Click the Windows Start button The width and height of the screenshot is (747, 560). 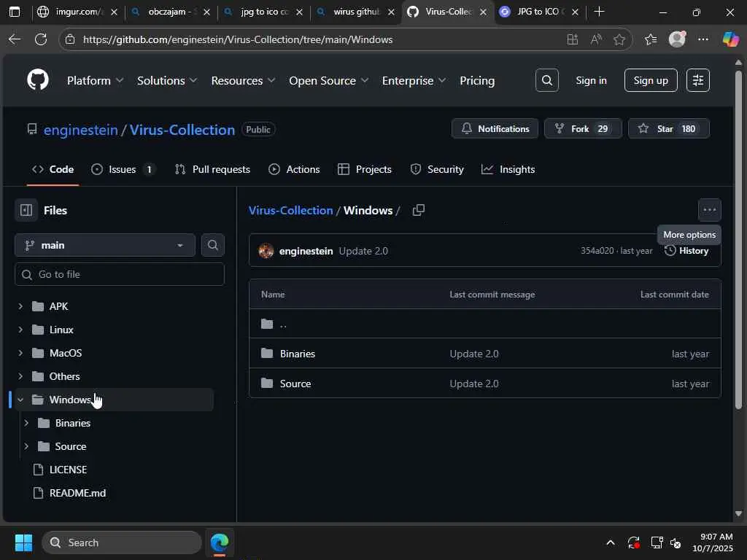click(23, 542)
